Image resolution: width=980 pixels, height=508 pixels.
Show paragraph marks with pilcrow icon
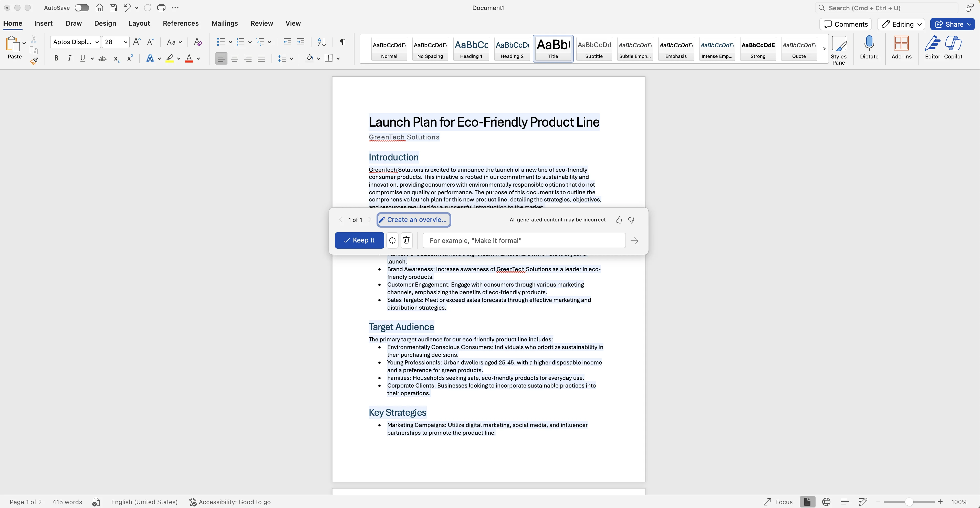(x=342, y=42)
